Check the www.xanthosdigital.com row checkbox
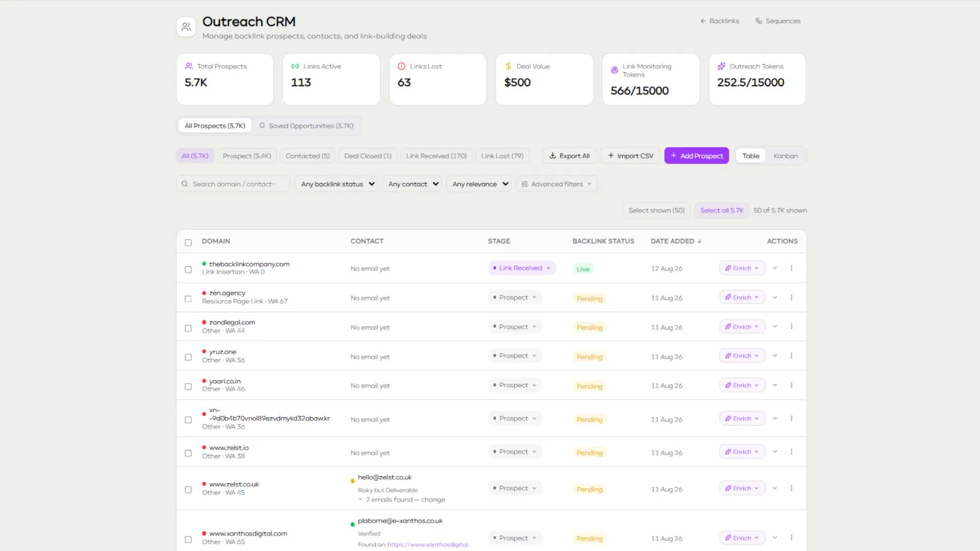This screenshot has width=980, height=551. [x=188, y=539]
